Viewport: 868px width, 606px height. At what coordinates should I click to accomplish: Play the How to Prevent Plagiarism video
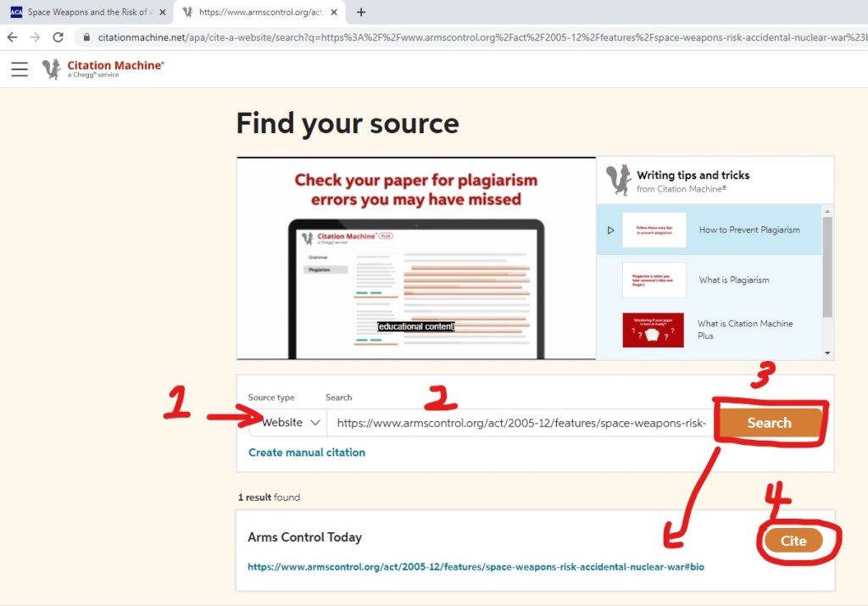(x=610, y=231)
